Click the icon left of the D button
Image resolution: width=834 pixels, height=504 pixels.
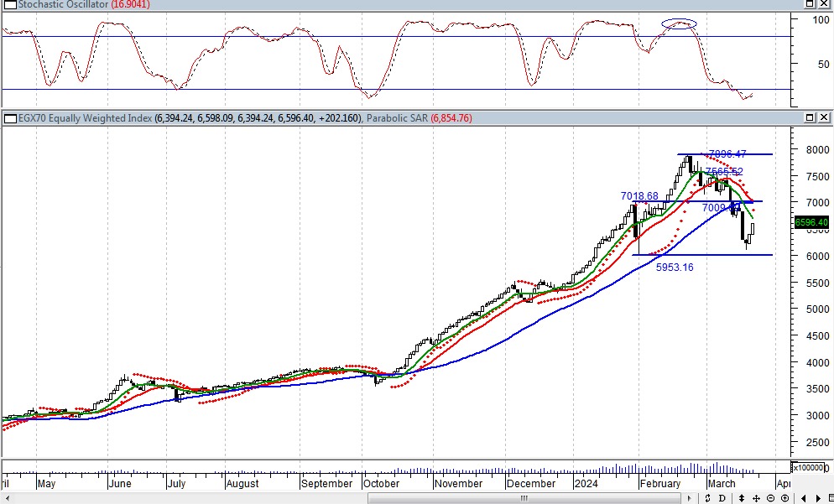(707, 498)
